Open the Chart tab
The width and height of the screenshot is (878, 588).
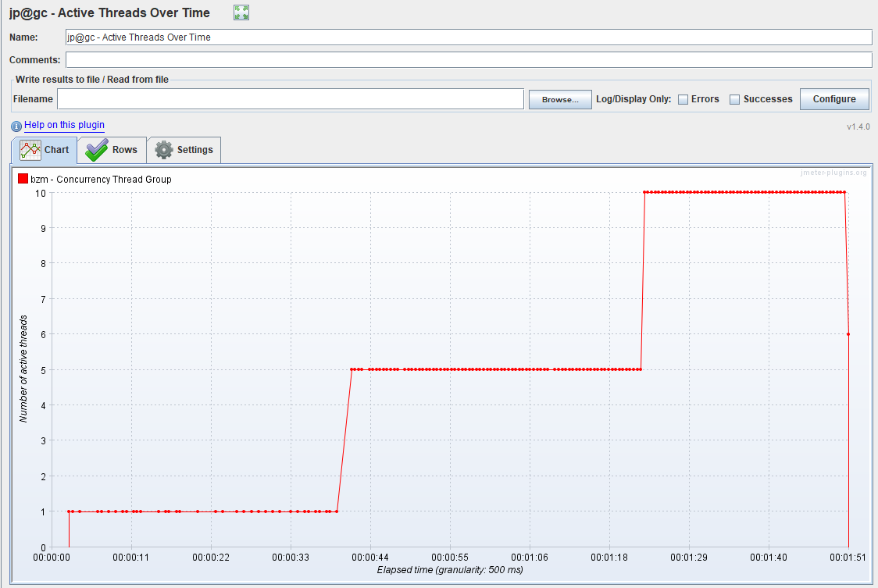[x=45, y=150]
